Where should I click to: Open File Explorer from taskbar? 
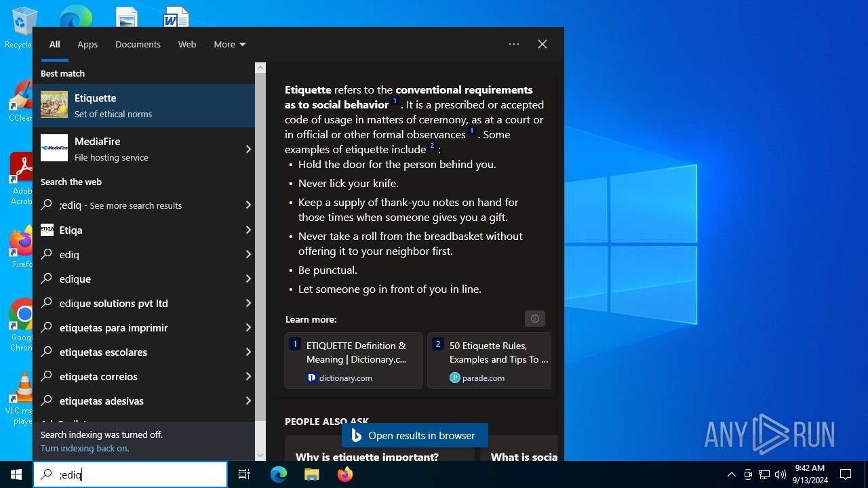(311, 474)
